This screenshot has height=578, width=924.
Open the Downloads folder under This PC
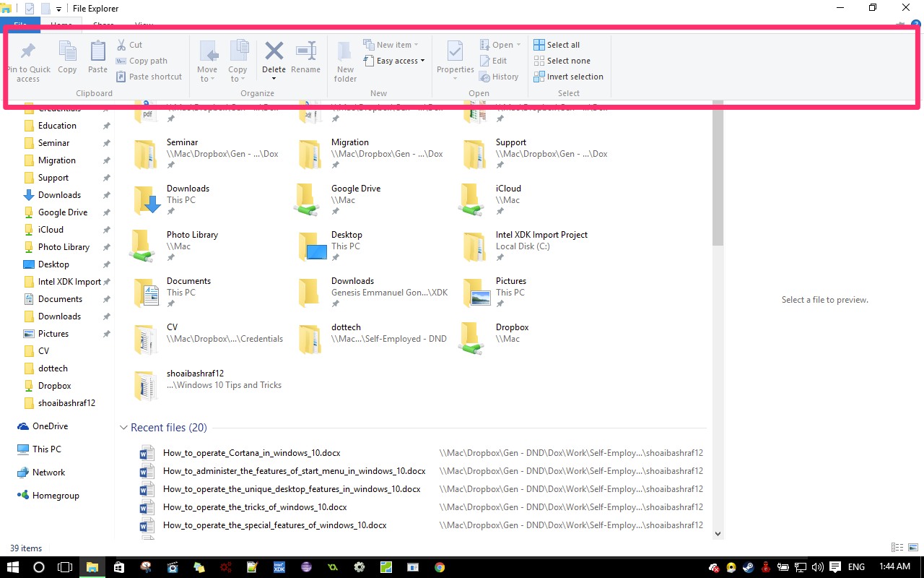point(188,194)
